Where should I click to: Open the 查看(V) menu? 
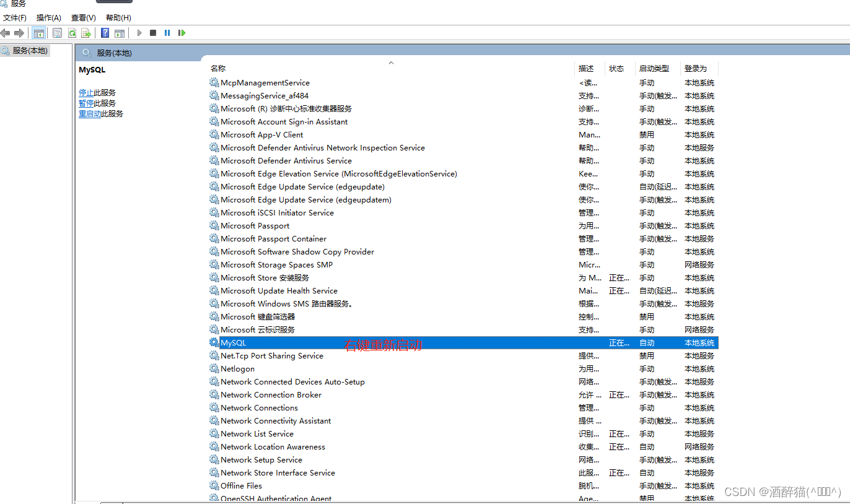pos(84,18)
